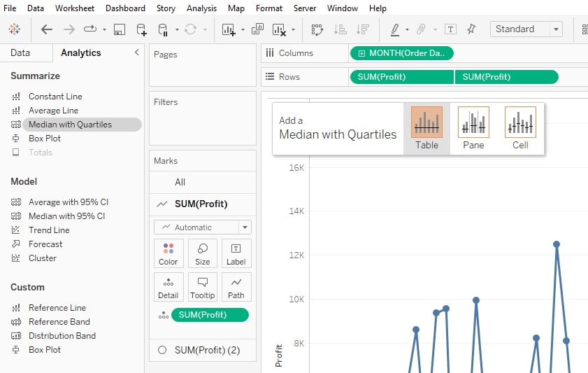
Task: Select the Cell scope option
Action: click(x=520, y=128)
